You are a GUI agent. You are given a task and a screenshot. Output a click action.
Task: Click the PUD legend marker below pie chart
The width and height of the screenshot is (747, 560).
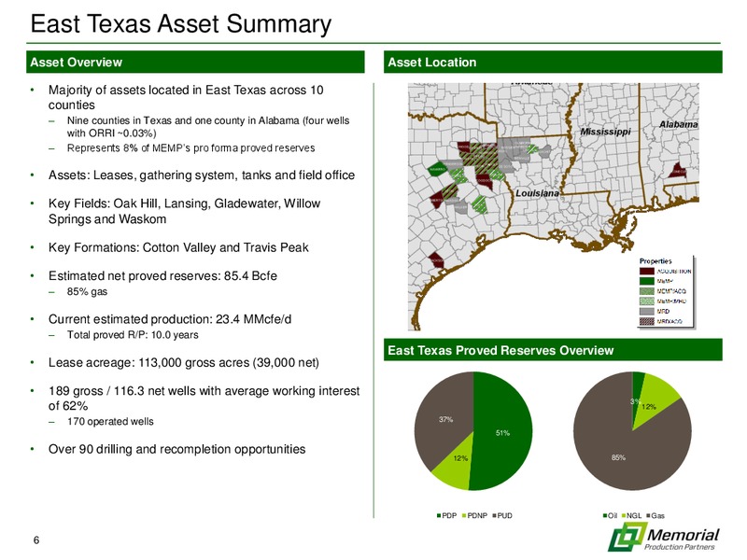coord(495,515)
